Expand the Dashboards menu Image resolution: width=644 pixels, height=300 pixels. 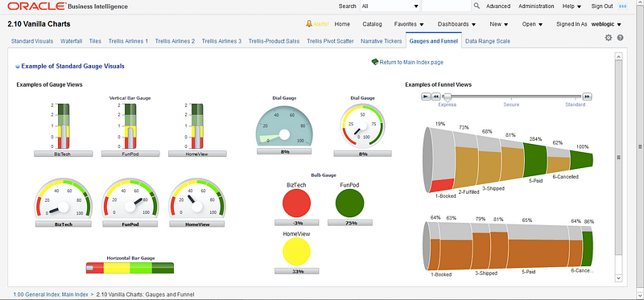(456, 24)
